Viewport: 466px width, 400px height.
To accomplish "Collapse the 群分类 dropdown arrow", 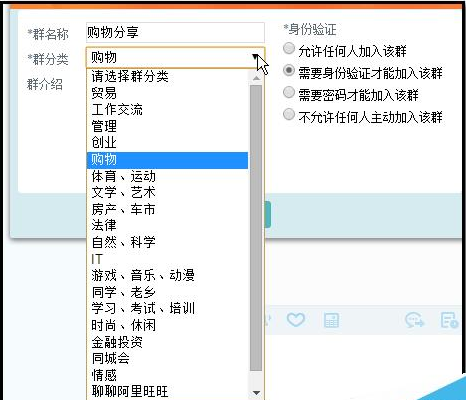I will coord(256,57).
